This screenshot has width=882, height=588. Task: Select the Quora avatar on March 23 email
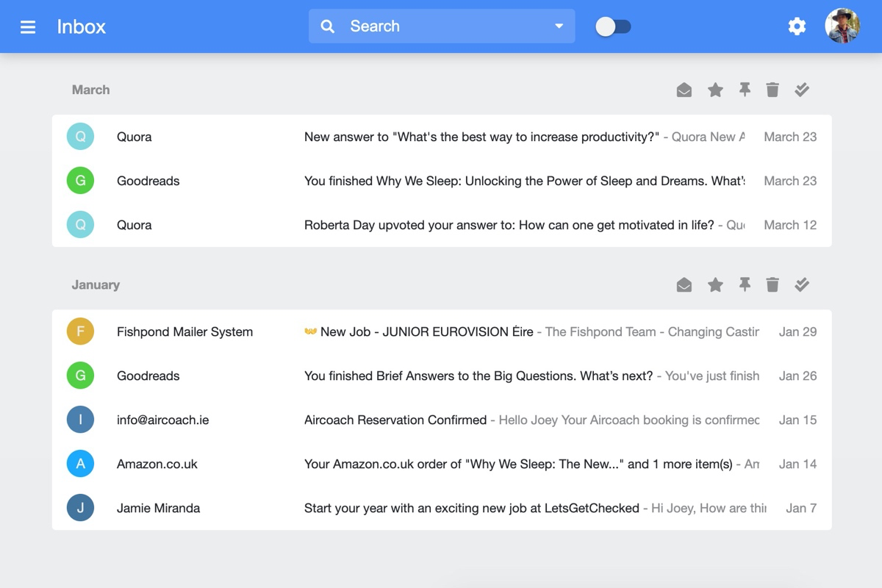(x=80, y=137)
